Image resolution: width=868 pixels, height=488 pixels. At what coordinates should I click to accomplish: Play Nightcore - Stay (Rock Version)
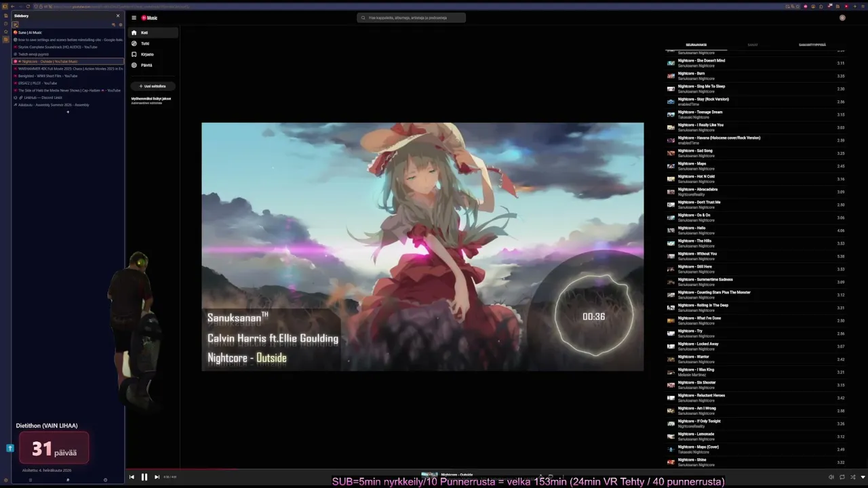[756, 102]
